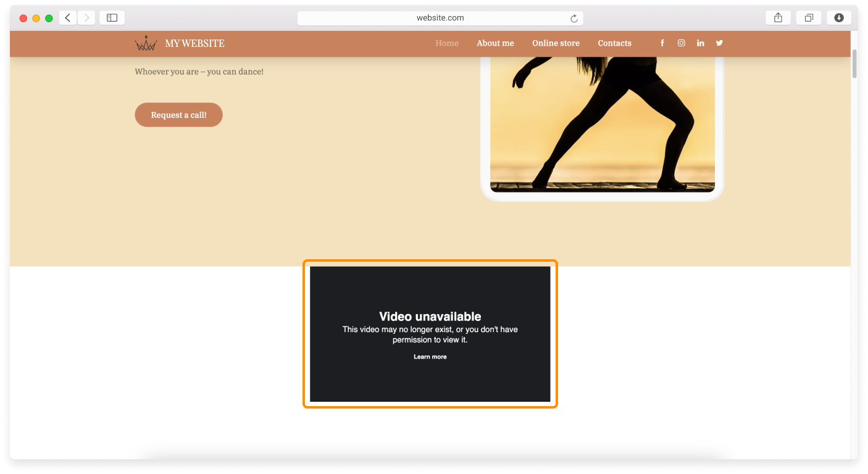Open the About me page

(x=495, y=43)
